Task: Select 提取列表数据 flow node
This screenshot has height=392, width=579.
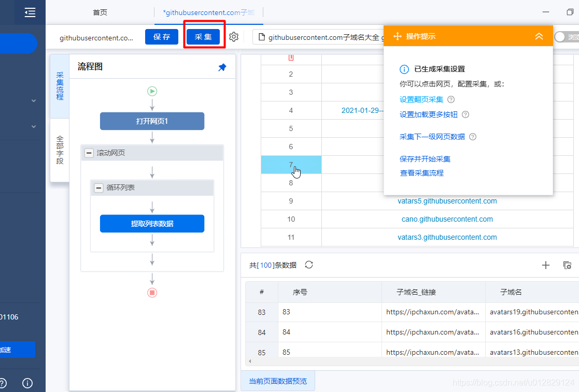Action: (x=152, y=224)
